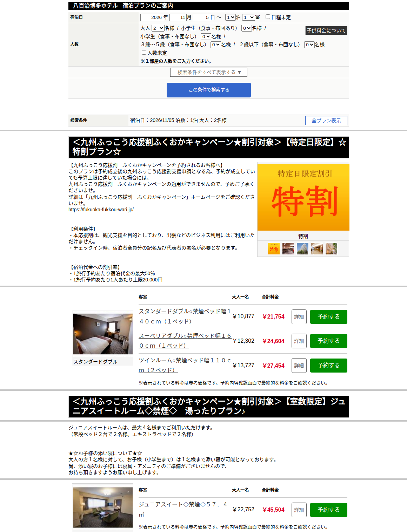Viewport: 407px width, 532px height.
Task: Open the 2歳以下 infant count dropdown
Action: pyautogui.click(x=309, y=45)
